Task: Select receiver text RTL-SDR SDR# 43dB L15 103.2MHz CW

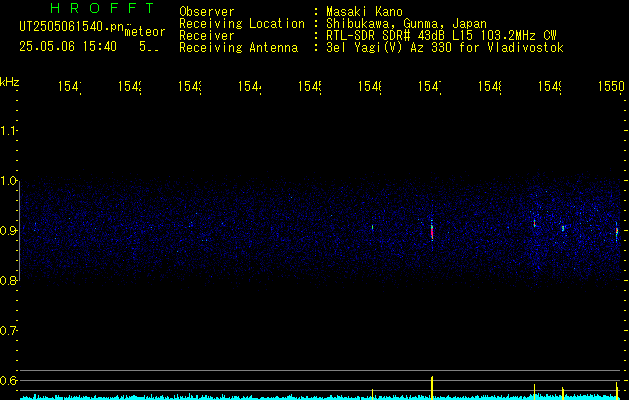Action: click(x=442, y=36)
